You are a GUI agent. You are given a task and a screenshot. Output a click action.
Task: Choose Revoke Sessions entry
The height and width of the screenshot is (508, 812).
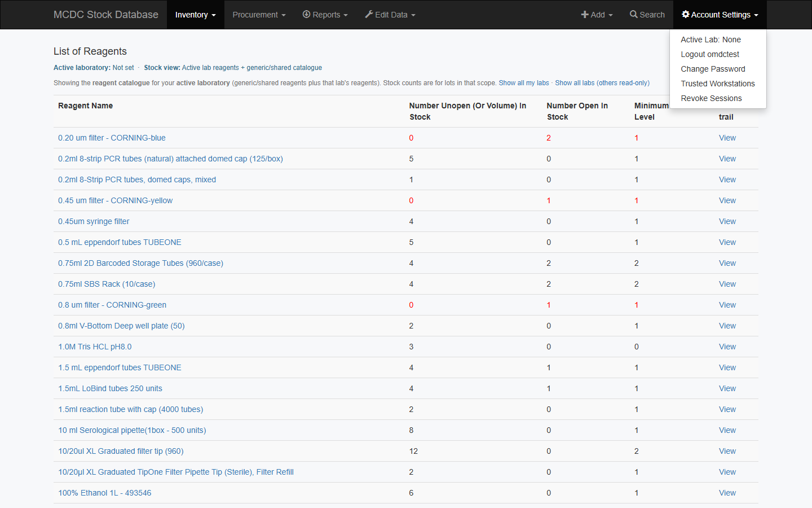[x=718, y=98]
